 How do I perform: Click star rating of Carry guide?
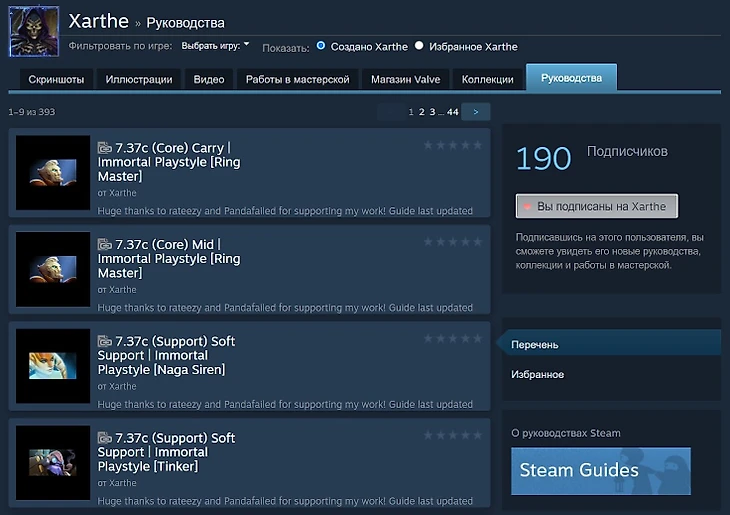[453, 145]
